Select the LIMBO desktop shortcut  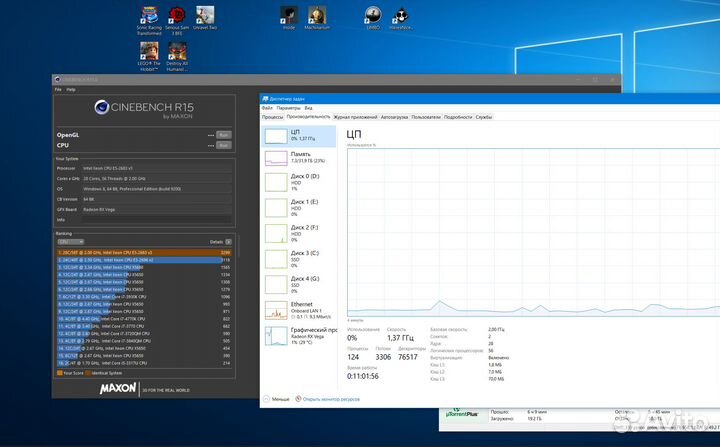pos(373,18)
